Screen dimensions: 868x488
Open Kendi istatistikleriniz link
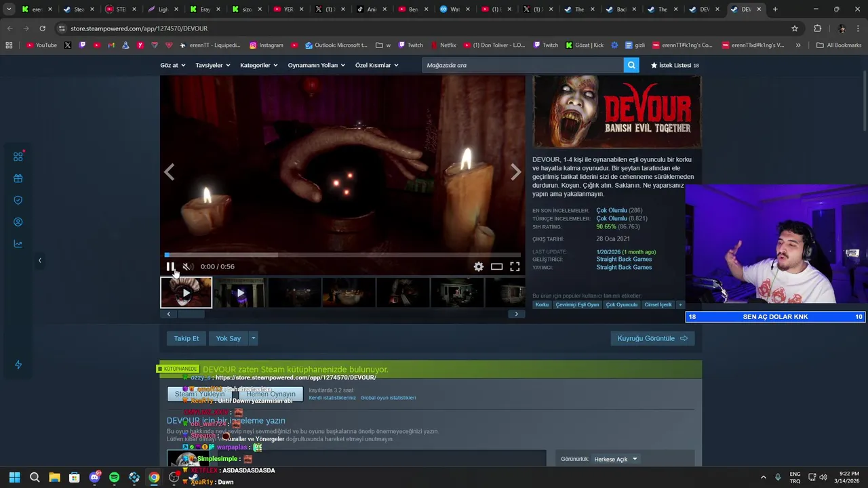(332, 398)
